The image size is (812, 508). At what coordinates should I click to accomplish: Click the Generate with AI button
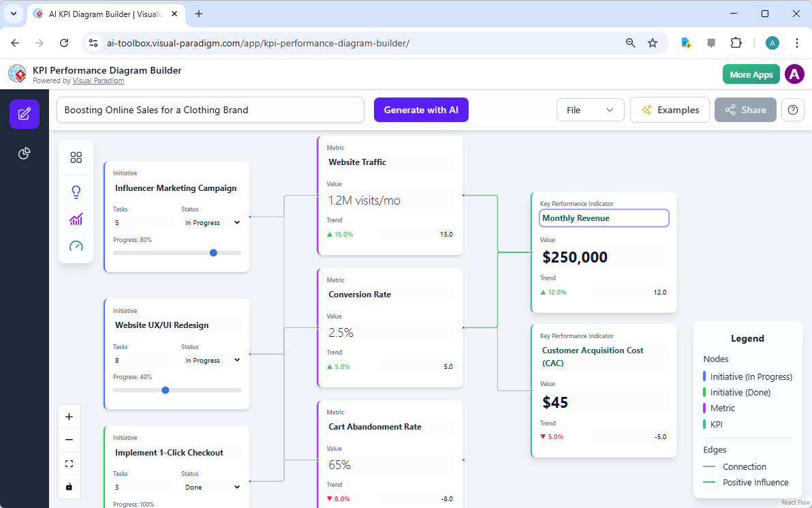point(421,110)
